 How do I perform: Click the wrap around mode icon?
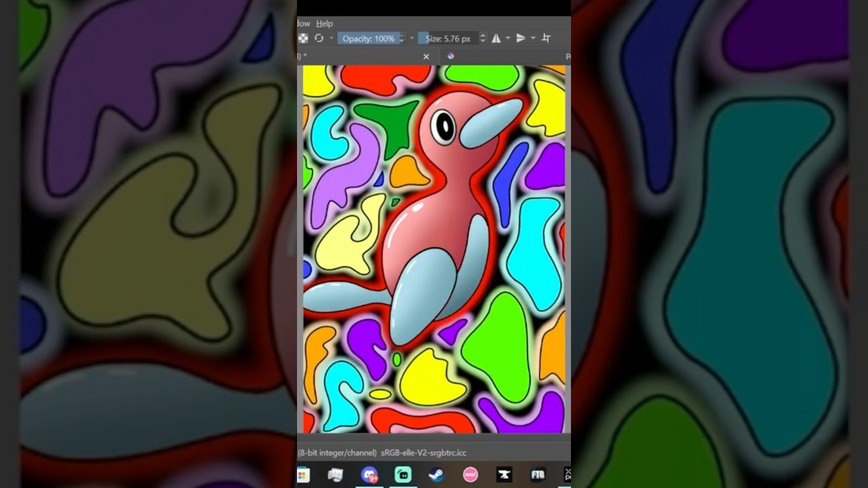point(547,39)
